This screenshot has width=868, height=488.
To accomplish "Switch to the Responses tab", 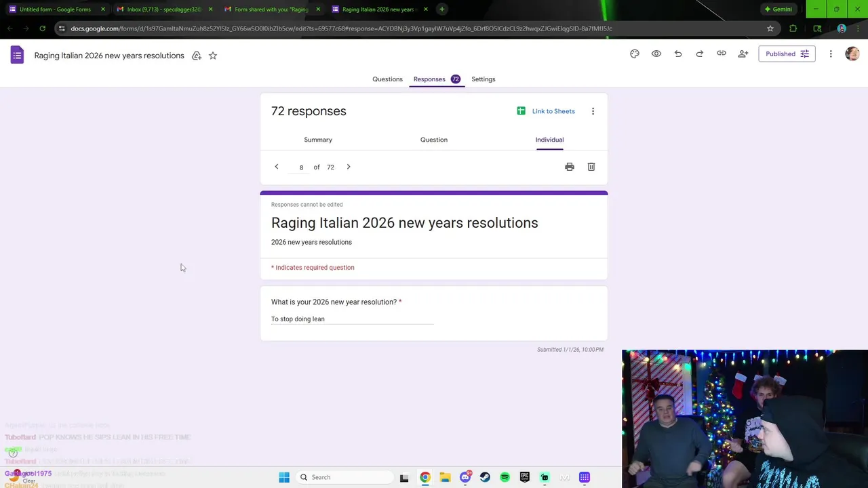I will [437, 79].
